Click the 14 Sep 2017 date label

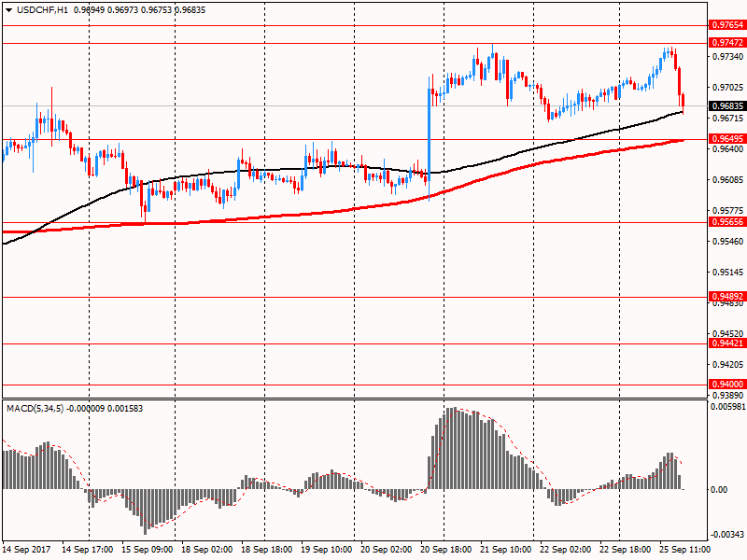(x=26, y=550)
